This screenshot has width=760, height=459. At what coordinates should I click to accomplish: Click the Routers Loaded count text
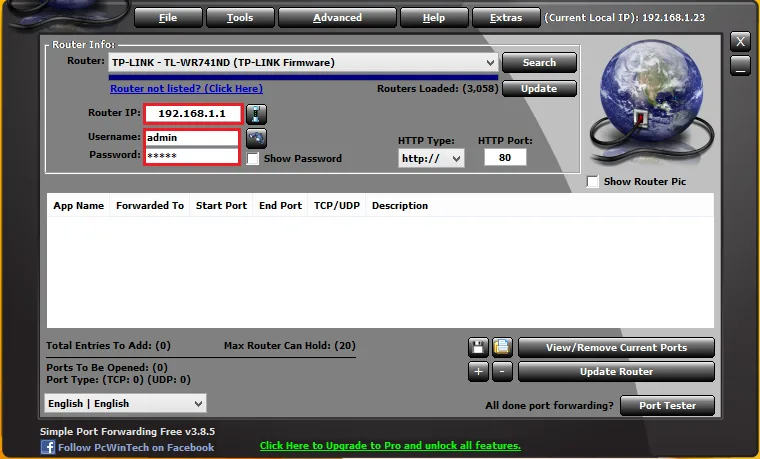438,89
